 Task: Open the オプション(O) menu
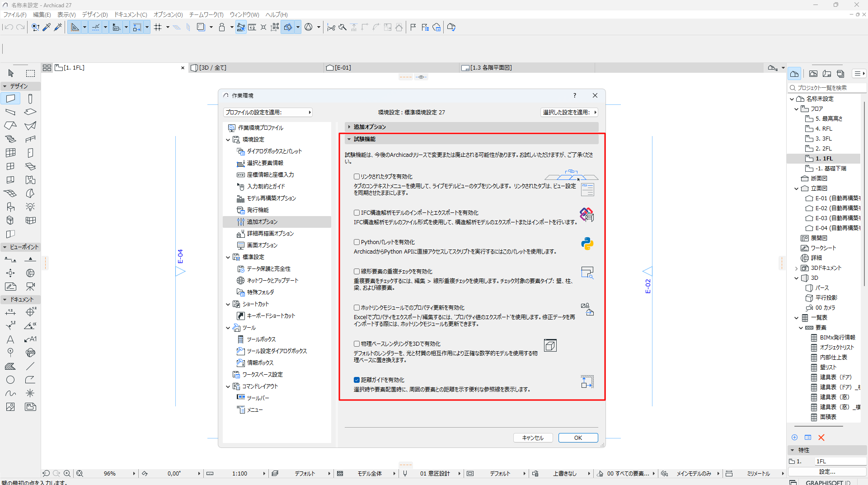168,14
